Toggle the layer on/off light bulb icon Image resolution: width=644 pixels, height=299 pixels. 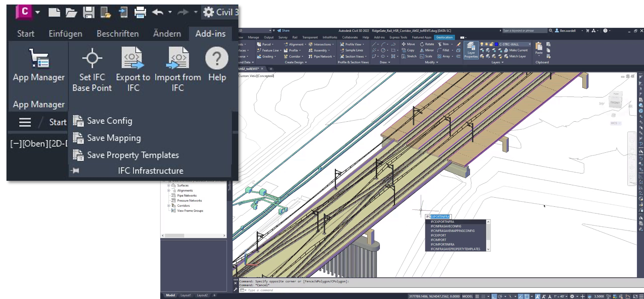click(482, 44)
